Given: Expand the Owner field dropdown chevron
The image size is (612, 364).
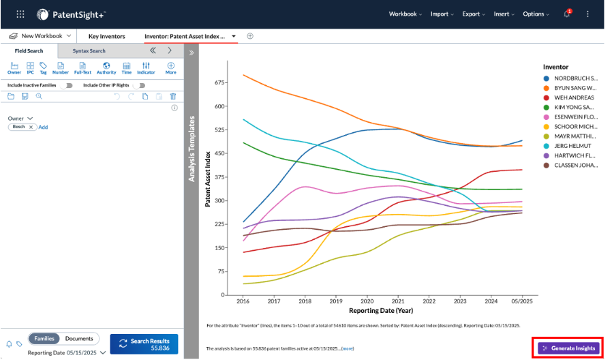Looking at the screenshot, I should coord(30,119).
